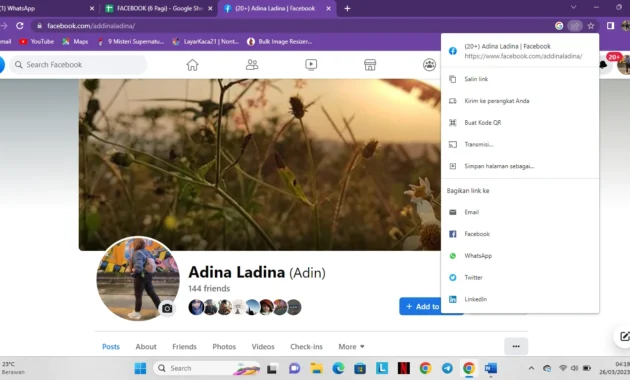630x380 pixels.
Task: Open Facebook Marketplace icon
Action: coord(370,65)
